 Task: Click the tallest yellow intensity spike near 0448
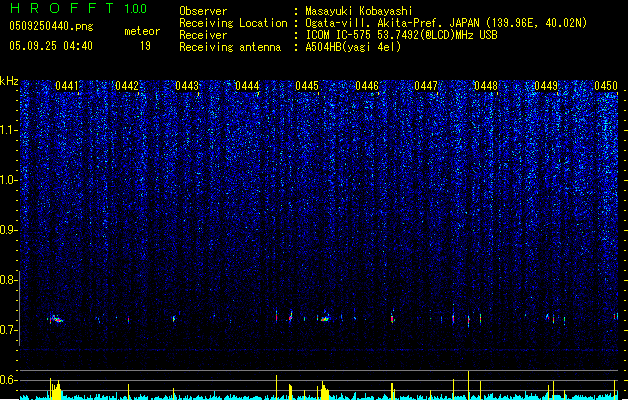coord(469,385)
